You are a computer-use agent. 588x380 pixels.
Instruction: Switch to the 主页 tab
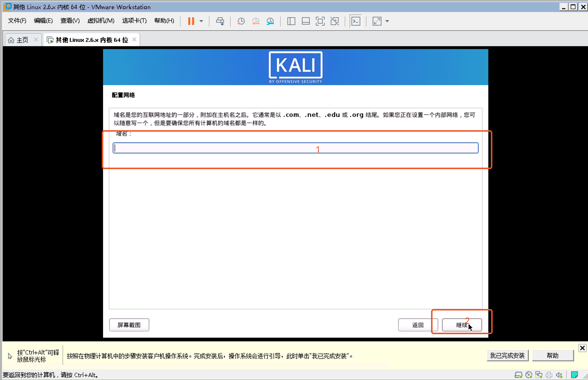click(x=22, y=39)
